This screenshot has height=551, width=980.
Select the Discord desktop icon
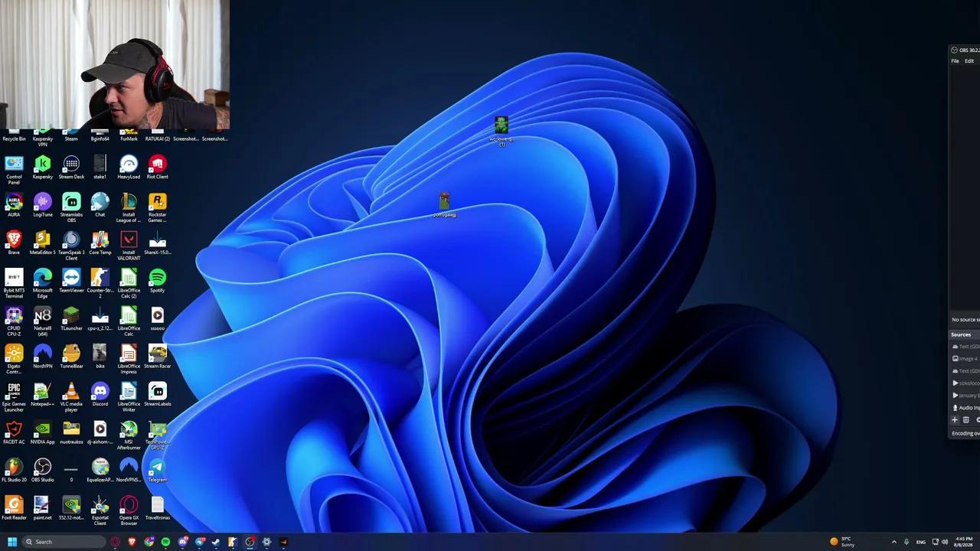click(100, 395)
